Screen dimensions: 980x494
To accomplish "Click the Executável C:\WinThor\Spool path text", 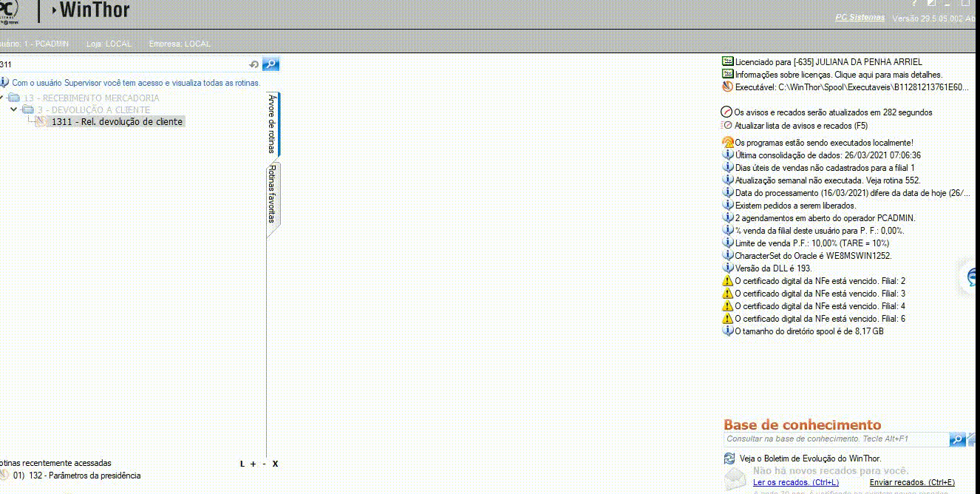I will (x=851, y=87).
